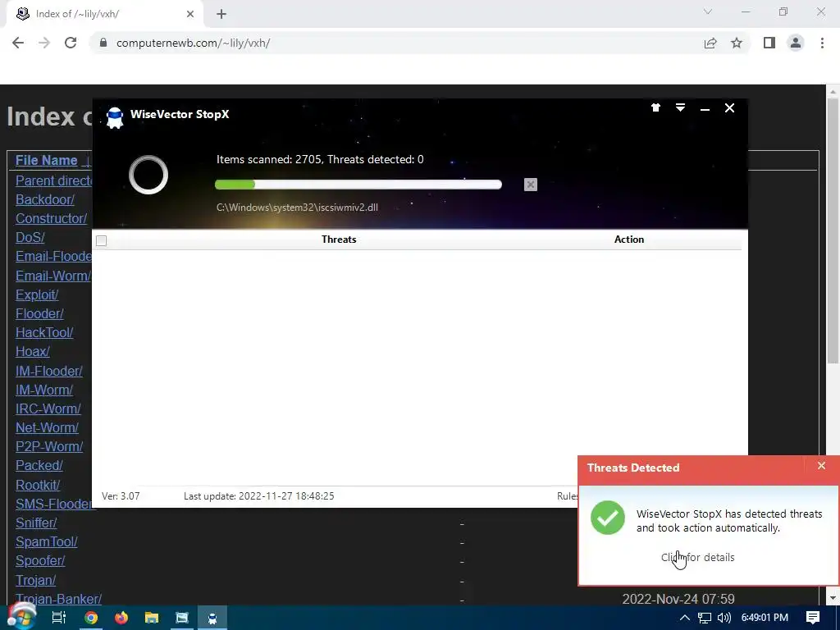Reload the computernewb page

(x=71, y=43)
